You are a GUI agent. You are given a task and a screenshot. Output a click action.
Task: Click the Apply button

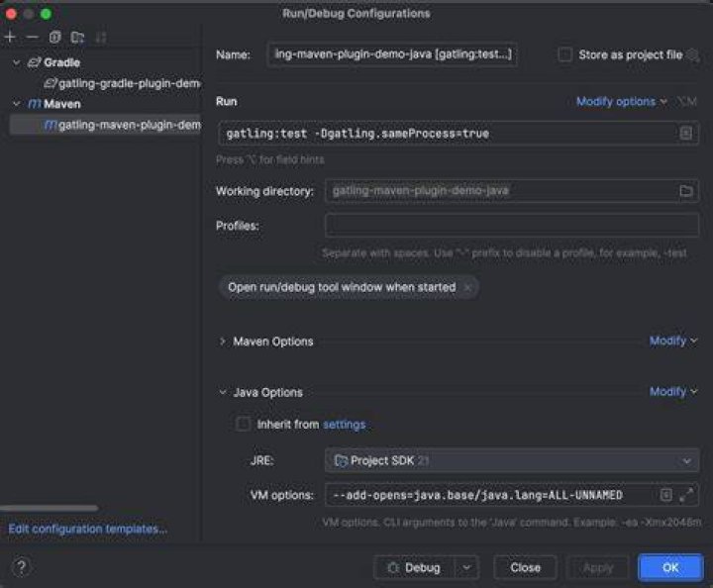598,567
